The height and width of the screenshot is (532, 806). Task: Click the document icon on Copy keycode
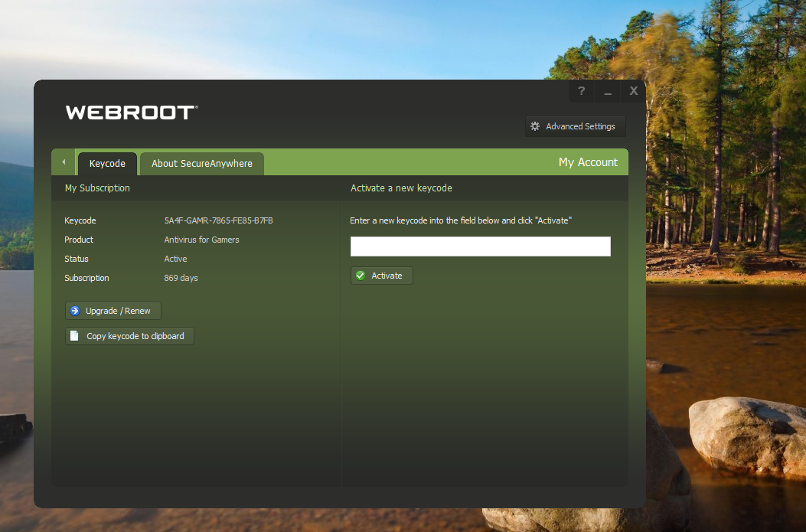[74, 336]
